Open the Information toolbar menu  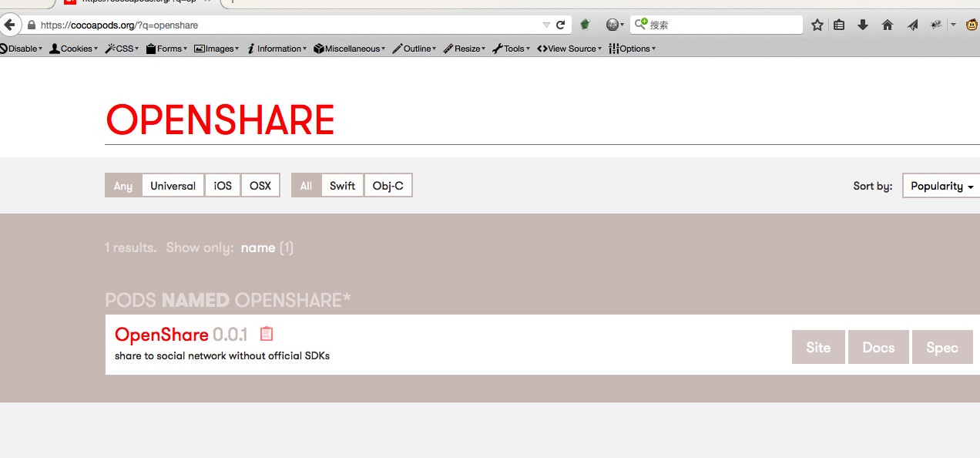pyautogui.click(x=277, y=49)
